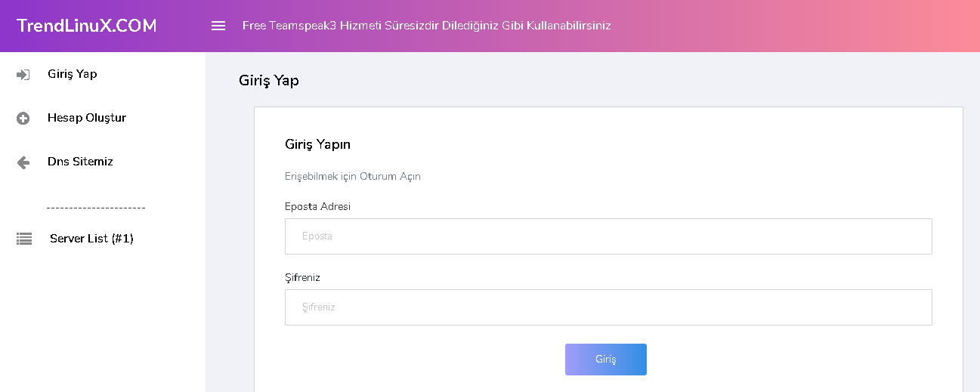Click the hamburger menu icon in header

tap(218, 26)
